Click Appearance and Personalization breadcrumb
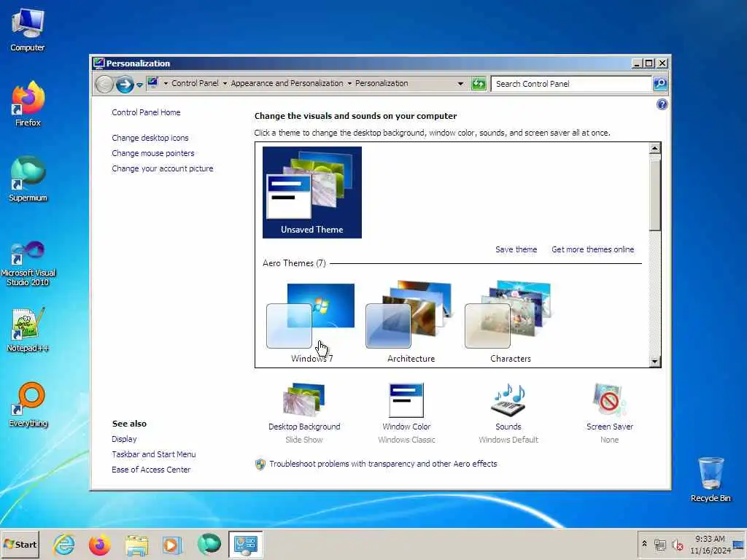 tap(287, 83)
